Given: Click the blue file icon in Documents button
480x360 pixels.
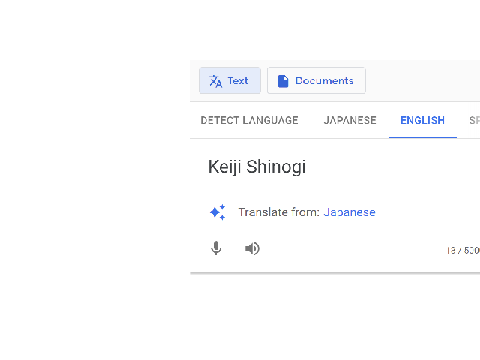Looking at the screenshot, I should [283, 81].
